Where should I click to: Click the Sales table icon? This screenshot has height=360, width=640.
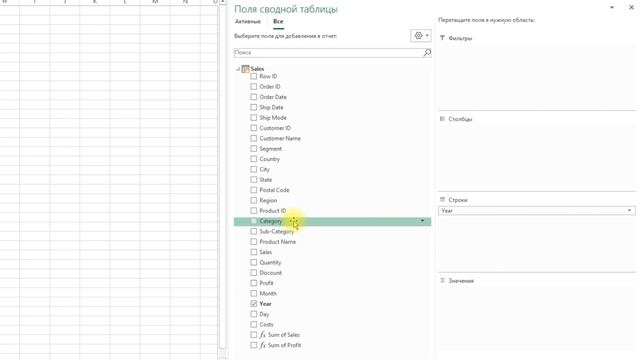click(245, 69)
